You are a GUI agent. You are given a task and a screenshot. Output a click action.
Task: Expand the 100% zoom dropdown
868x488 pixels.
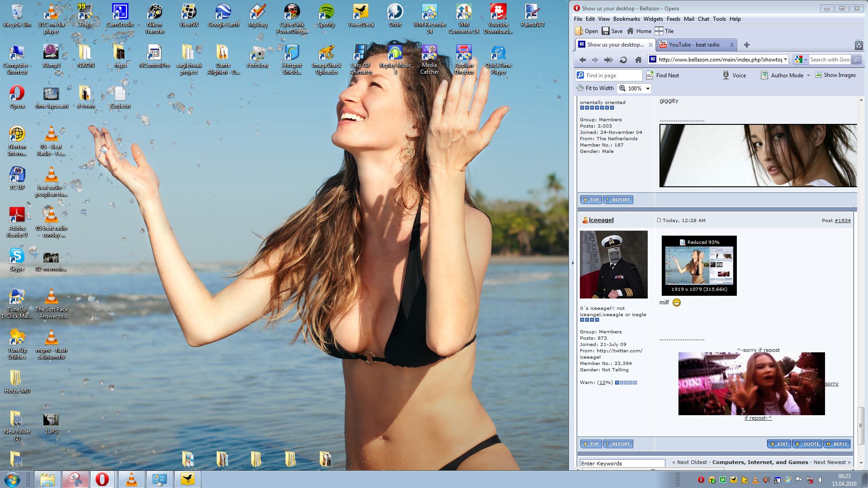[648, 89]
